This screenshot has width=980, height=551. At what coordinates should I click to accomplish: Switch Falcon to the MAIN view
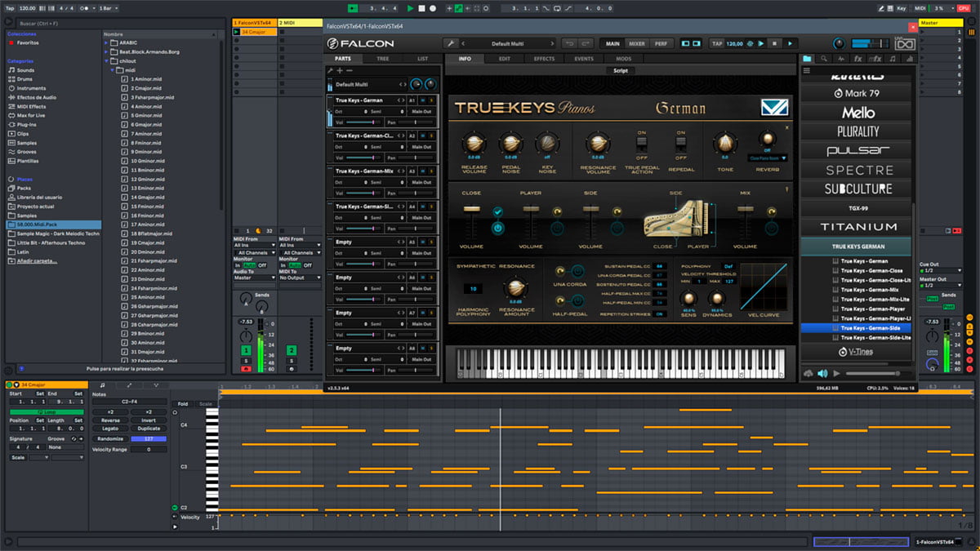[612, 43]
